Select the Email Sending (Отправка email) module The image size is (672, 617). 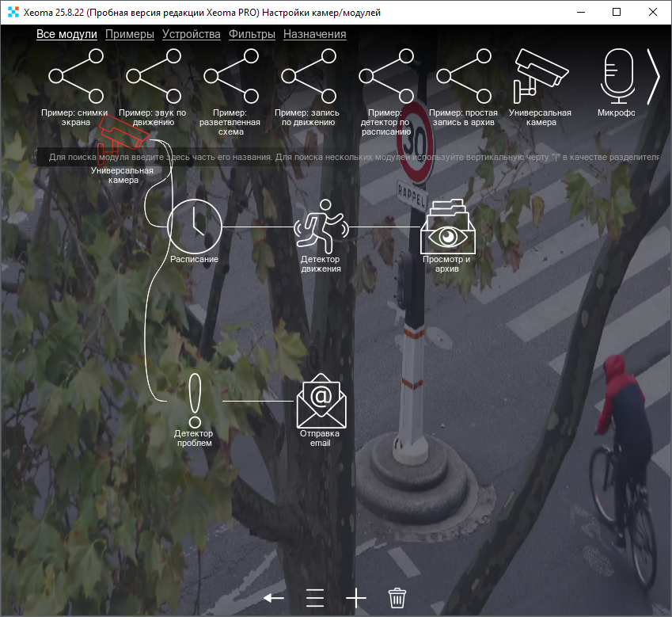click(321, 401)
